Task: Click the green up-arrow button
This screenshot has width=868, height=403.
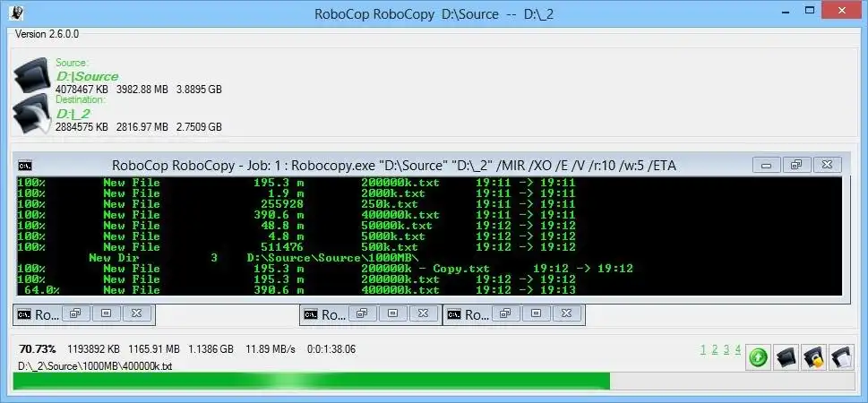Action: pos(758,357)
